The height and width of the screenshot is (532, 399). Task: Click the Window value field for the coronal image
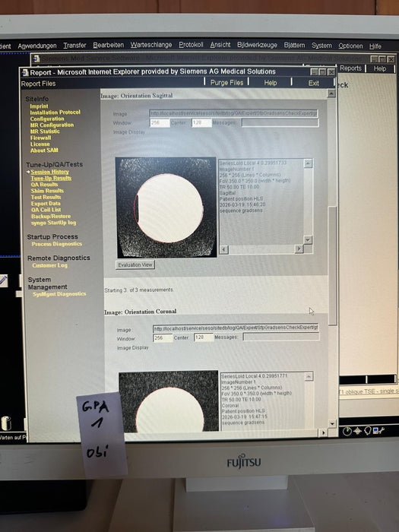point(163,338)
